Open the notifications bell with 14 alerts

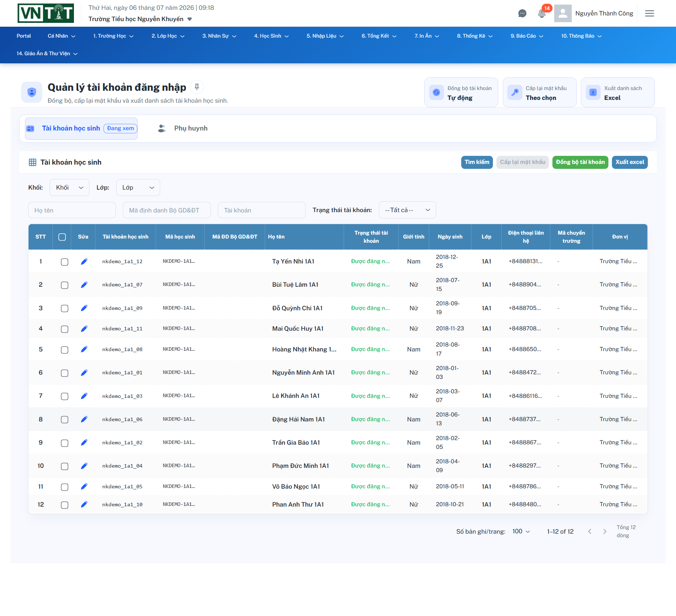[542, 13]
